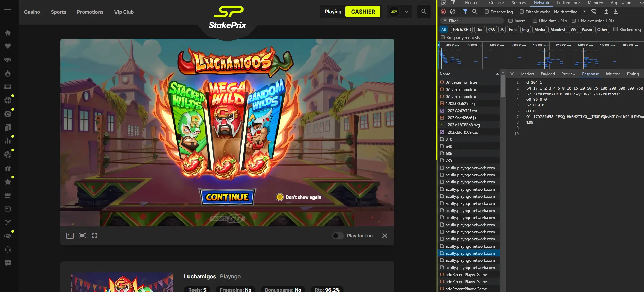Click the site search magnifier icon
644x292 pixels.
click(x=424, y=12)
